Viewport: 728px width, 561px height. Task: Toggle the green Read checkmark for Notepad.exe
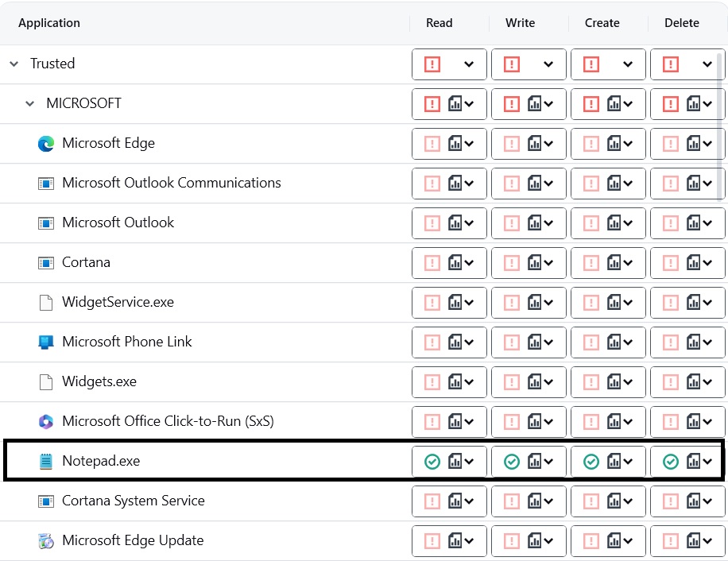coord(432,462)
